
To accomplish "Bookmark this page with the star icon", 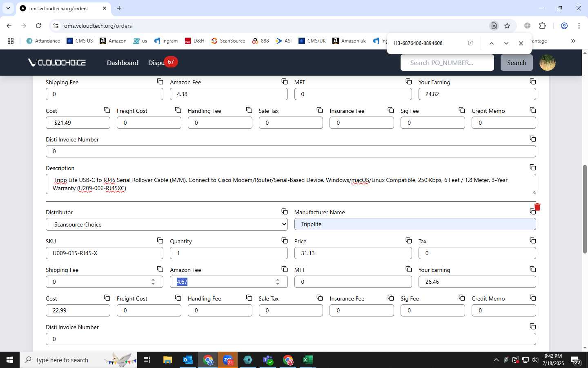I will click(507, 26).
